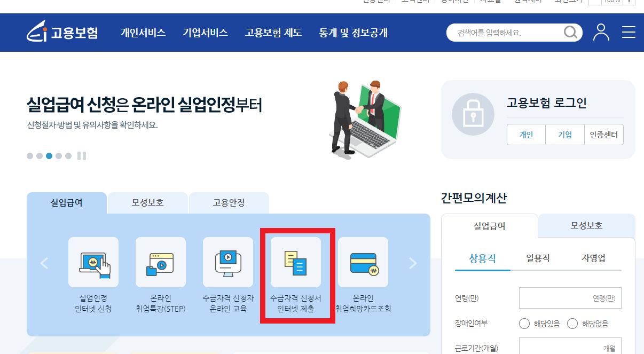Switch to the 고용안정 service tab
This screenshot has width=644, height=354.
[229, 203]
